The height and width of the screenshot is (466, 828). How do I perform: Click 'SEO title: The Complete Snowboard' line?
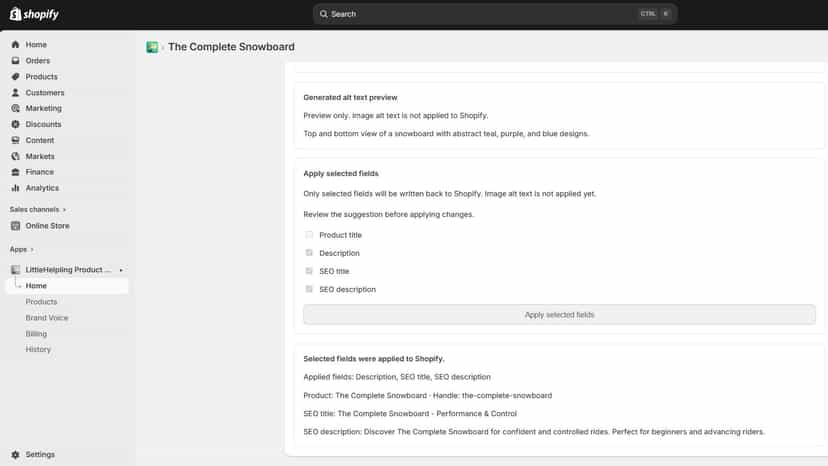410,413
